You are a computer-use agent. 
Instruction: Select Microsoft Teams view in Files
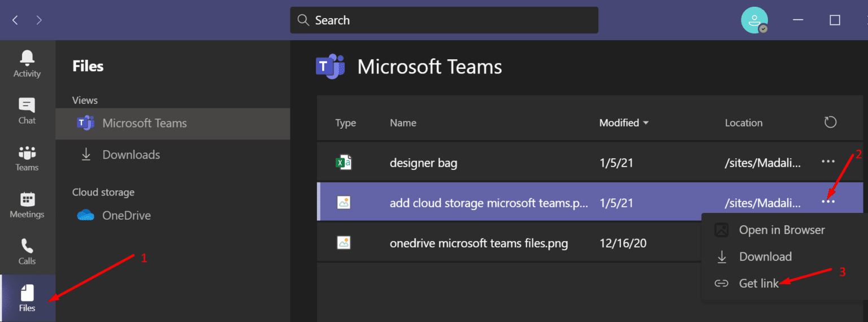click(173, 123)
